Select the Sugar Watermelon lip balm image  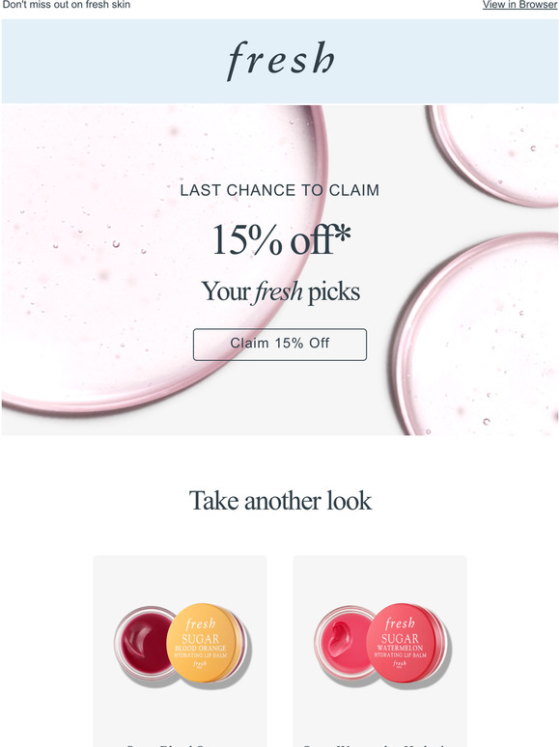click(x=379, y=643)
